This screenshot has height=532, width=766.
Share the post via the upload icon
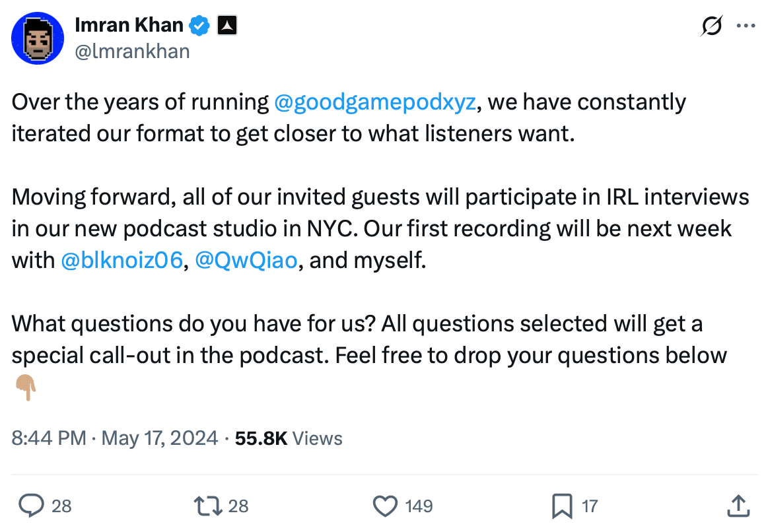click(x=738, y=506)
